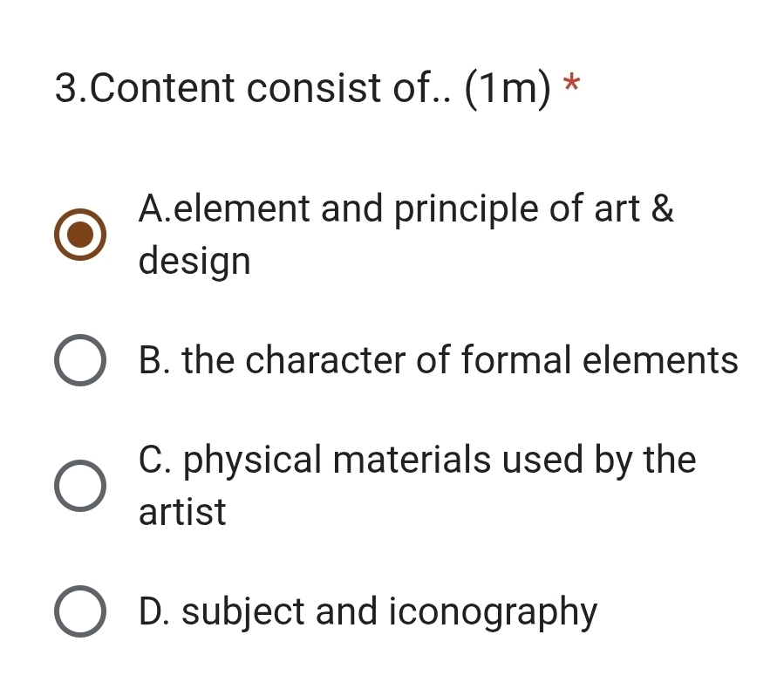Click the word 'design' under option A
The height and width of the screenshot is (696, 784).
point(194,261)
